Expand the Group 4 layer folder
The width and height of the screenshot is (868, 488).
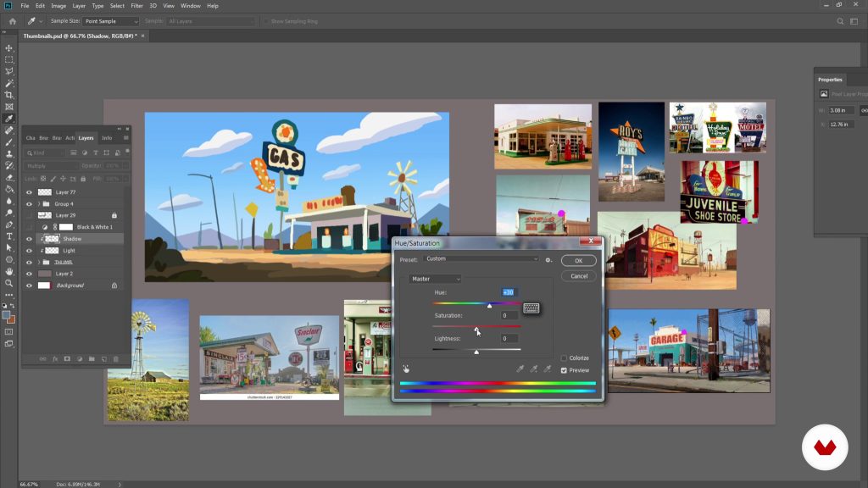tap(39, 204)
